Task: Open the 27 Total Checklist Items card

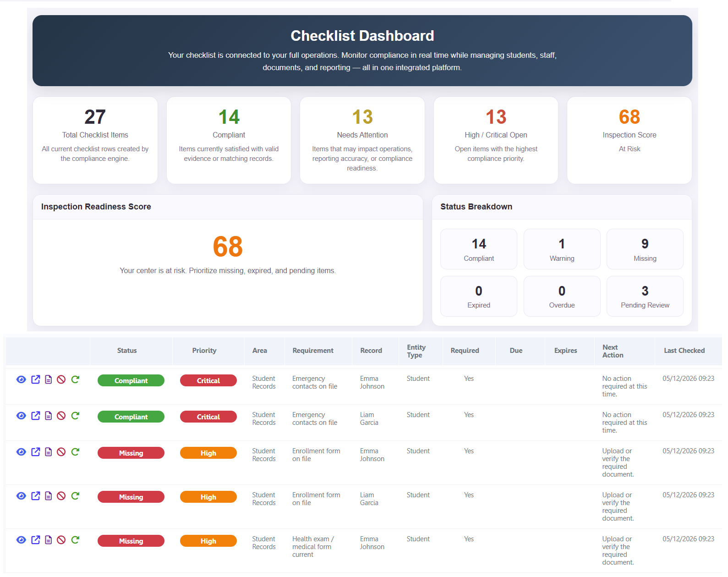Action: point(95,140)
